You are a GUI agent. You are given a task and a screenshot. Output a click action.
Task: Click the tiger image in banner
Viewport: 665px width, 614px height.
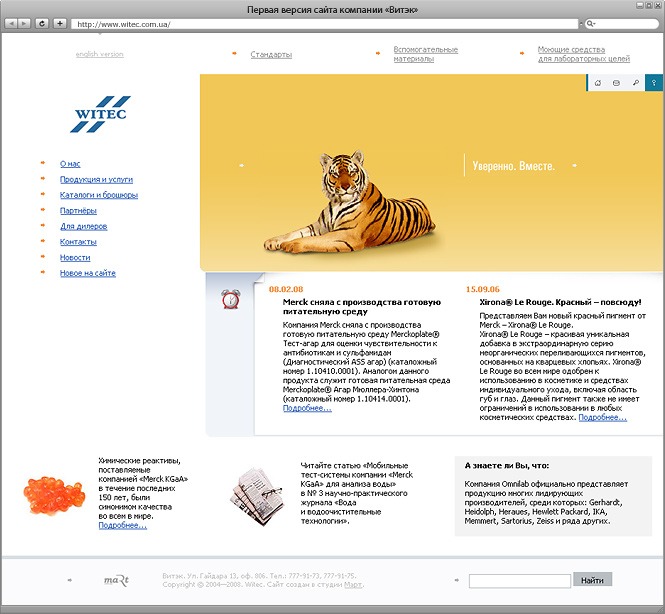coord(349,201)
